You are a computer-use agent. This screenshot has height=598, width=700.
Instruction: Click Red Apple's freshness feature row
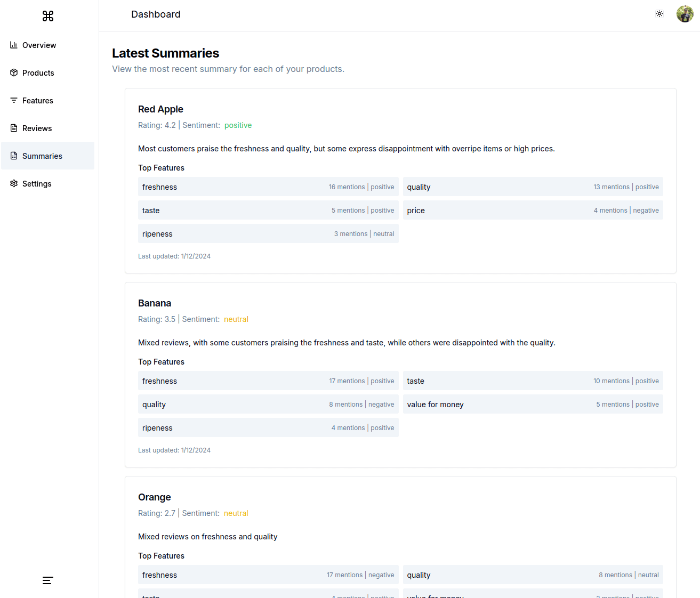coord(268,187)
